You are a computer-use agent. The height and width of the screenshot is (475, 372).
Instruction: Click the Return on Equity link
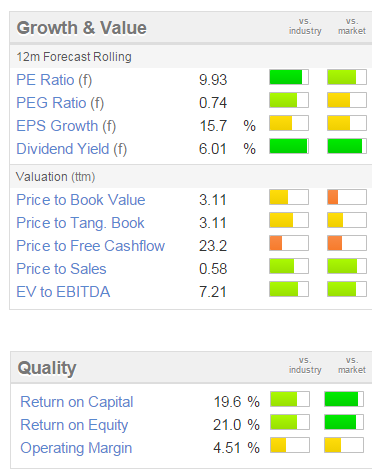[x=74, y=425]
